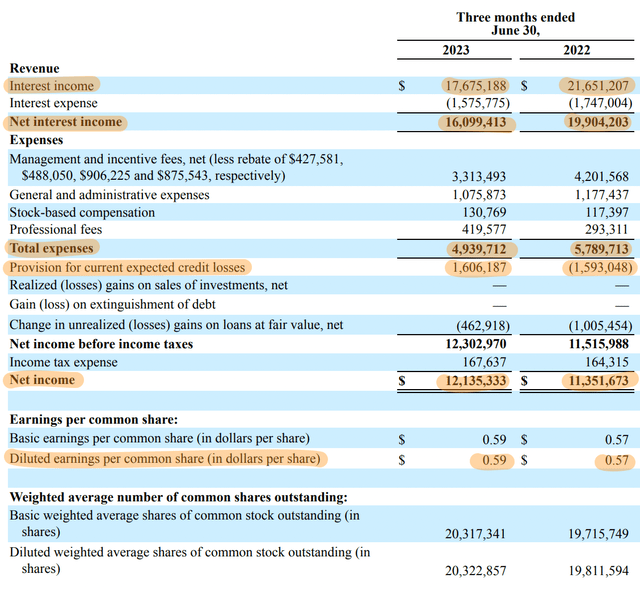Click 2022 net income 11,351,673

(x=598, y=381)
